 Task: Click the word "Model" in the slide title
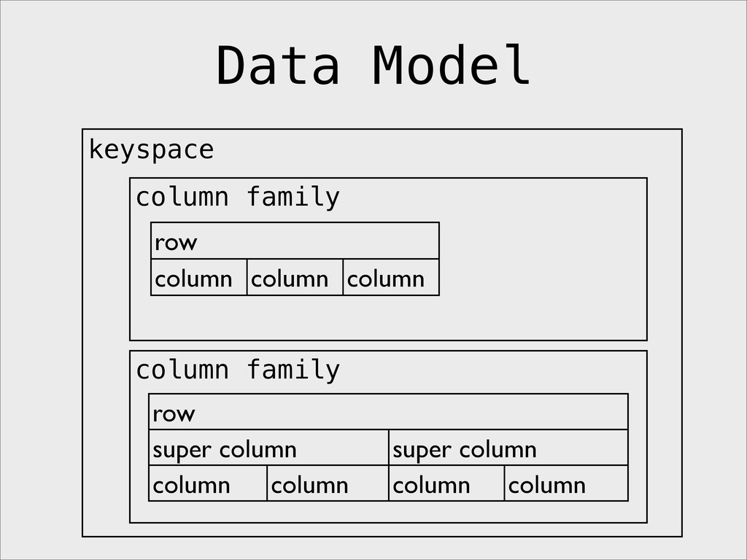pyautogui.click(x=451, y=65)
